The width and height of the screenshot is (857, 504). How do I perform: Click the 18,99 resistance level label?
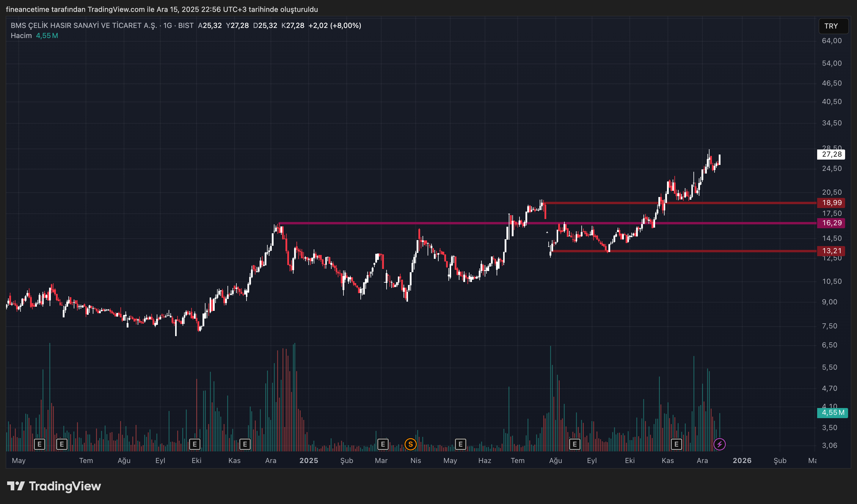click(x=832, y=203)
